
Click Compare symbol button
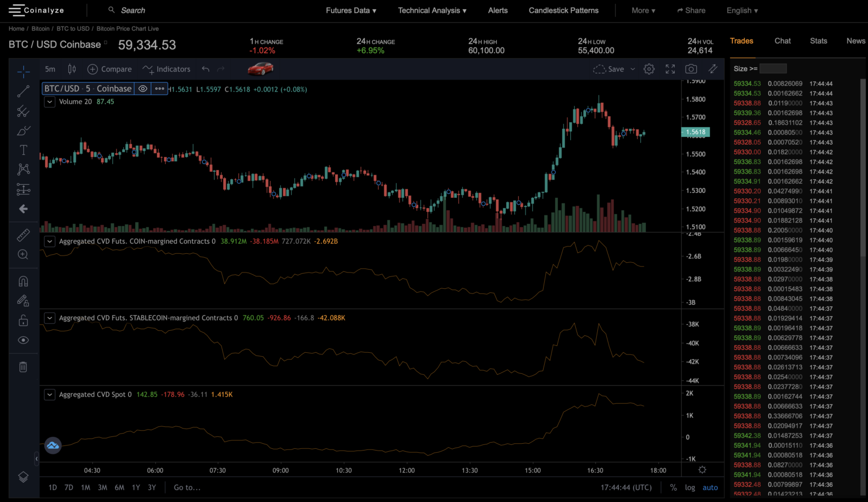click(x=110, y=69)
